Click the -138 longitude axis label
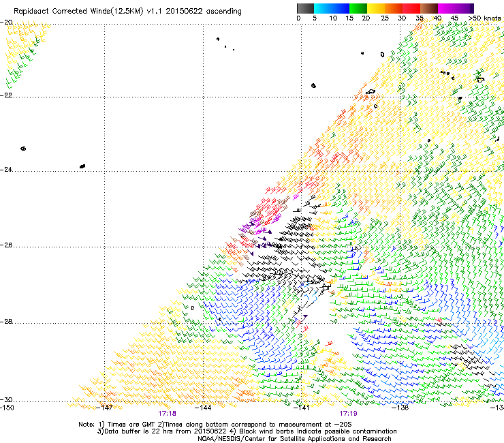The image size is (504, 443). pos(400,408)
